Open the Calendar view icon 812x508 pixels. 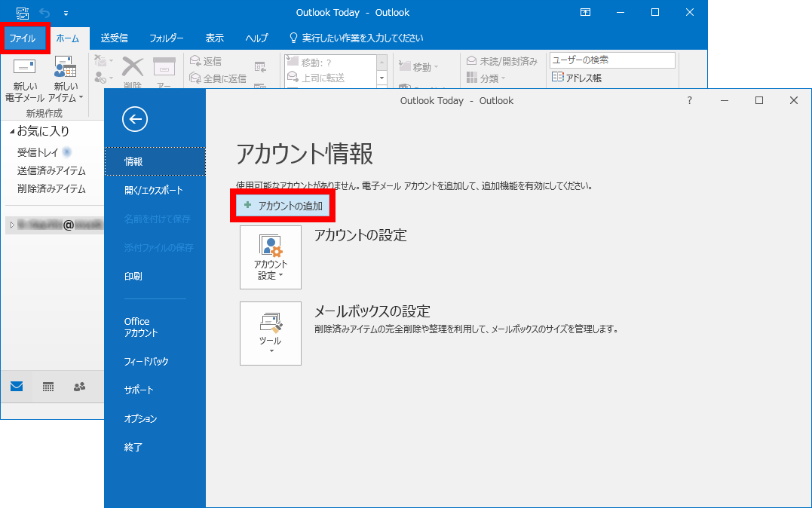48,387
